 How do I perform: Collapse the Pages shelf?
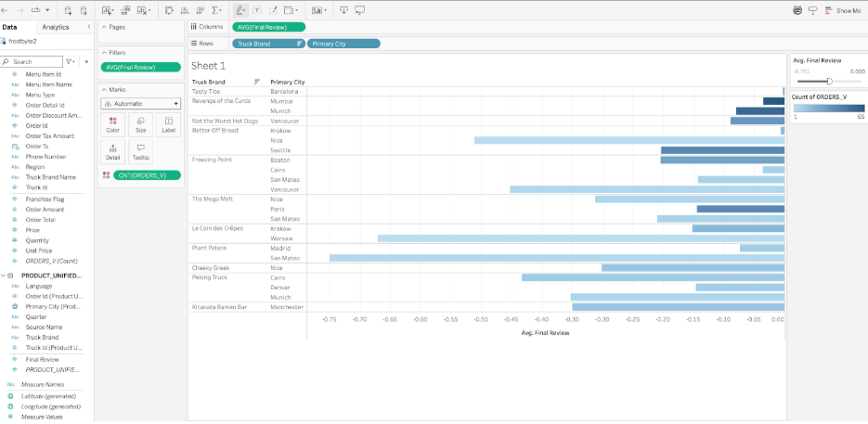click(x=103, y=28)
